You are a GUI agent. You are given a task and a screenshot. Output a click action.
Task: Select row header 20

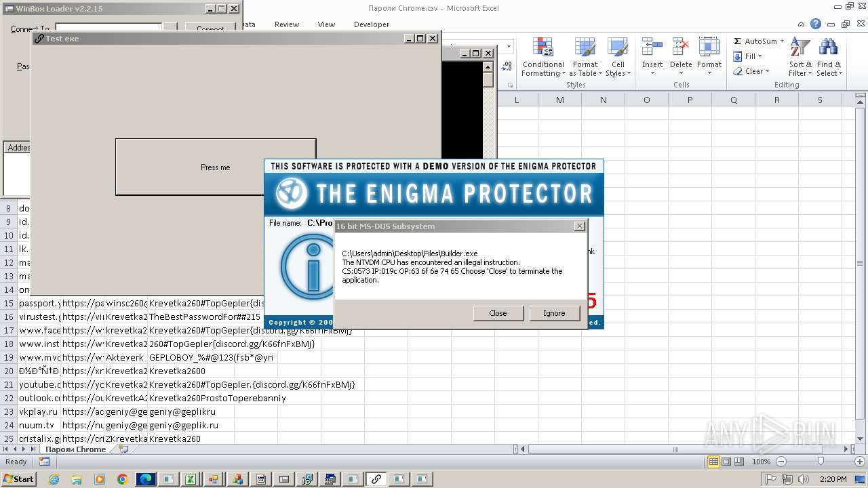9,371
